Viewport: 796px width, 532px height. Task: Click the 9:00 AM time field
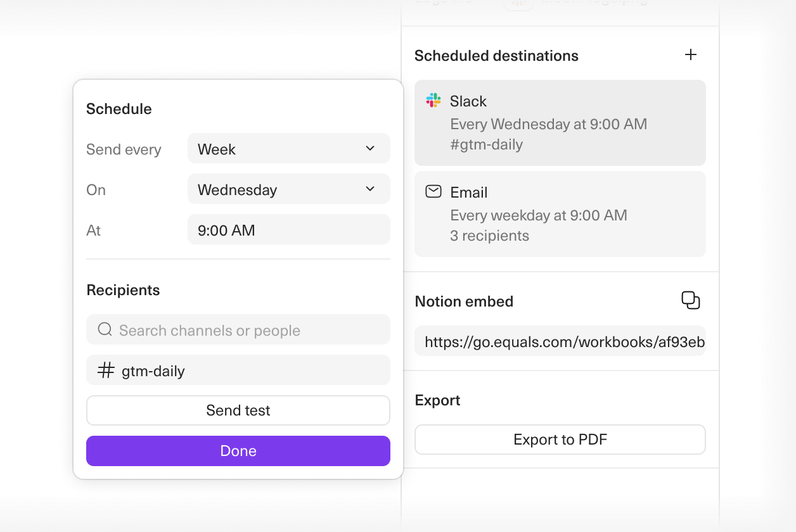coord(288,230)
